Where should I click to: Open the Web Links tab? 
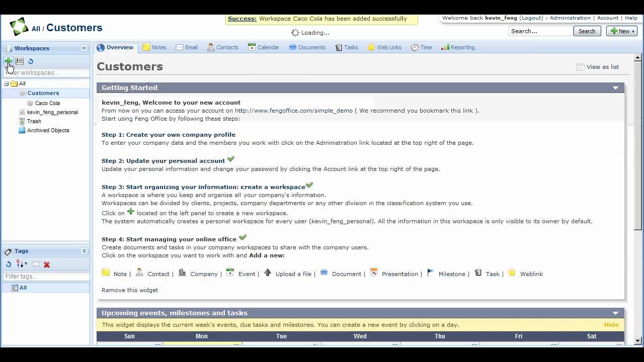point(384,47)
